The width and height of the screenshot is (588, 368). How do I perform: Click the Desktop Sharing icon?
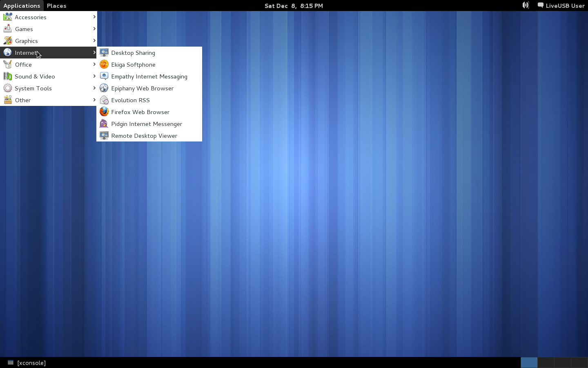pyautogui.click(x=104, y=52)
